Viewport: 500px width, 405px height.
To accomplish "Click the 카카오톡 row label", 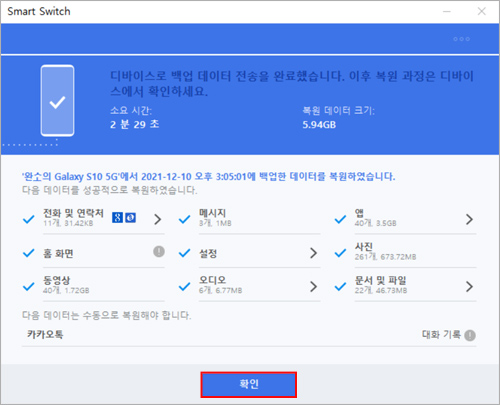I will 45,334.
